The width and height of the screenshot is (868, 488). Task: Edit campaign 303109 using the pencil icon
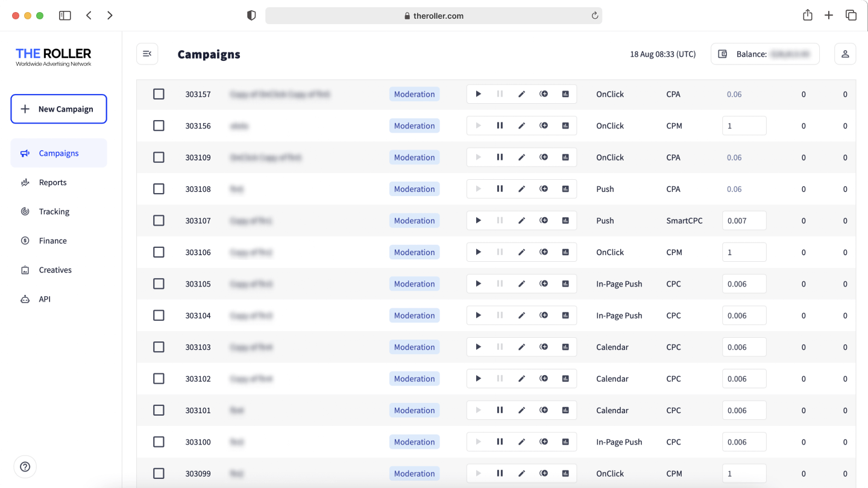pos(522,157)
